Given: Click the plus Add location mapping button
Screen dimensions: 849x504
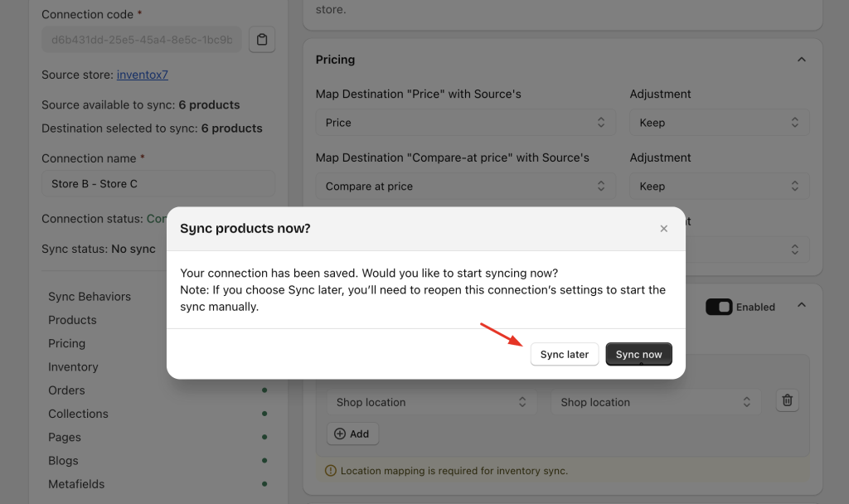Looking at the screenshot, I should 352,434.
